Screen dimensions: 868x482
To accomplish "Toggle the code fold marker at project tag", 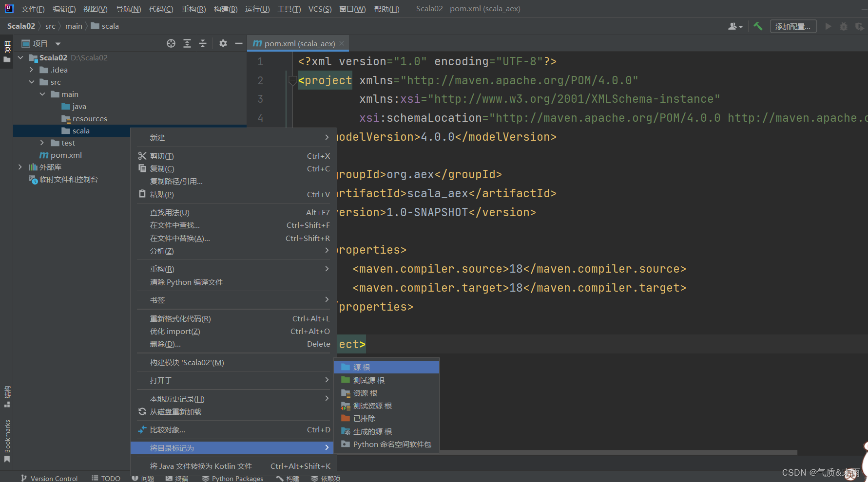I will [x=292, y=80].
